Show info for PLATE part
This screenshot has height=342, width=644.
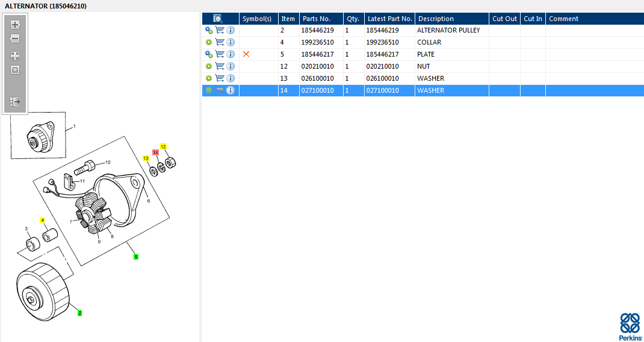pos(231,54)
